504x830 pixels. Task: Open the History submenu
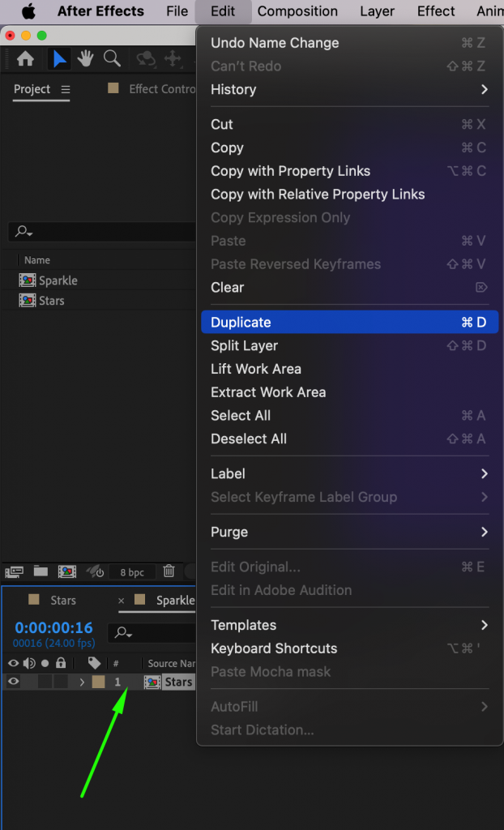click(x=233, y=89)
